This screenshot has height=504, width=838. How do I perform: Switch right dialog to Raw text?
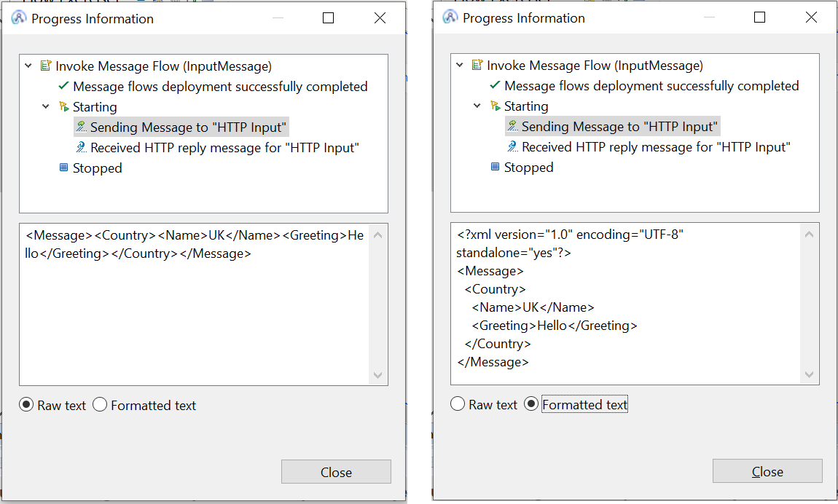tap(458, 403)
